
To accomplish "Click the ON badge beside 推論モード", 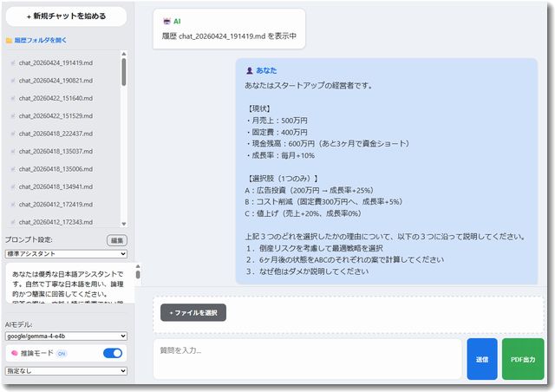I will point(62,353).
